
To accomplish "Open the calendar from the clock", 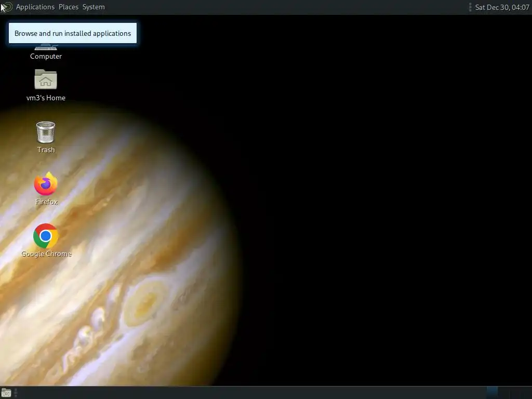I will pyautogui.click(x=502, y=7).
